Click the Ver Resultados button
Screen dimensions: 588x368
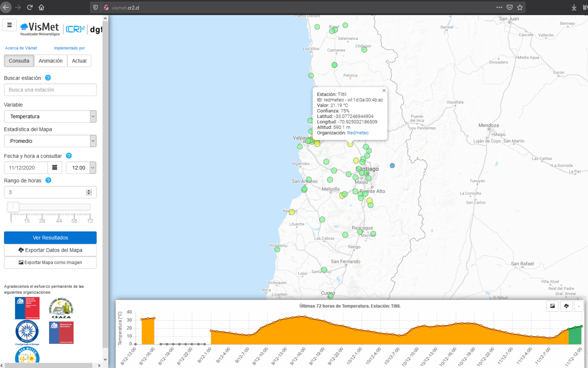(50, 238)
